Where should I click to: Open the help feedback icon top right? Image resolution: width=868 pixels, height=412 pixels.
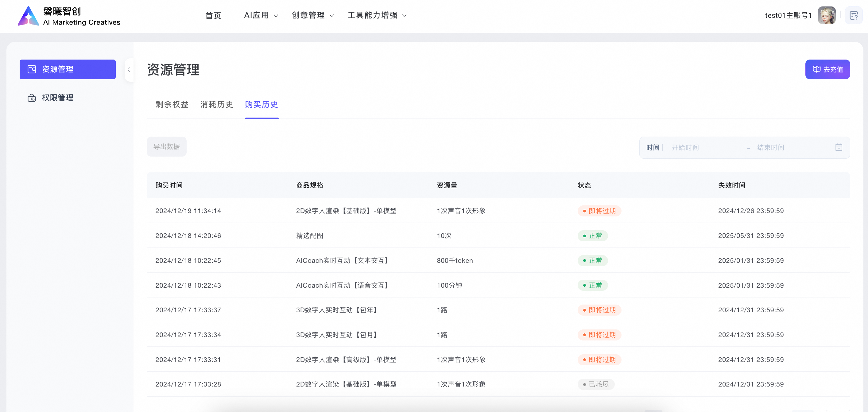[854, 16]
